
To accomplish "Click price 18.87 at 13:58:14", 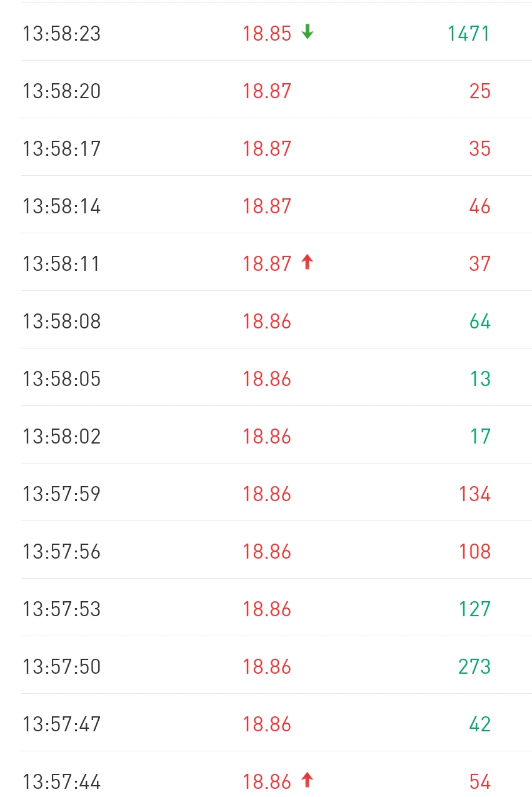I will (267, 206).
